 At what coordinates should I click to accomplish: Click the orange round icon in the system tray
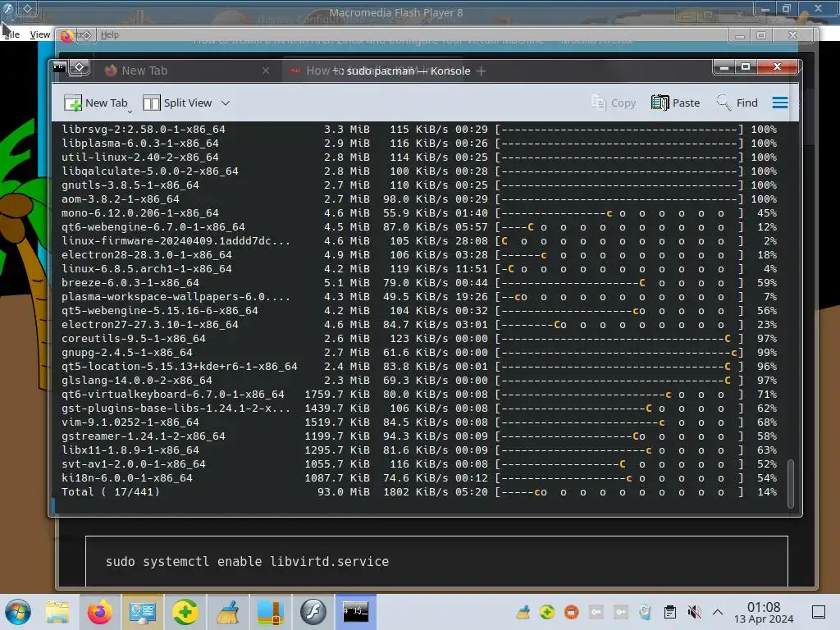572,612
